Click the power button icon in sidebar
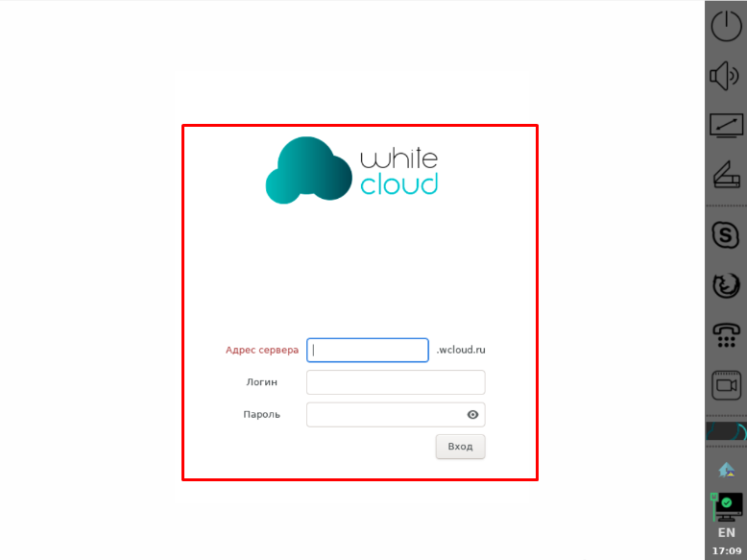 click(x=726, y=25)
